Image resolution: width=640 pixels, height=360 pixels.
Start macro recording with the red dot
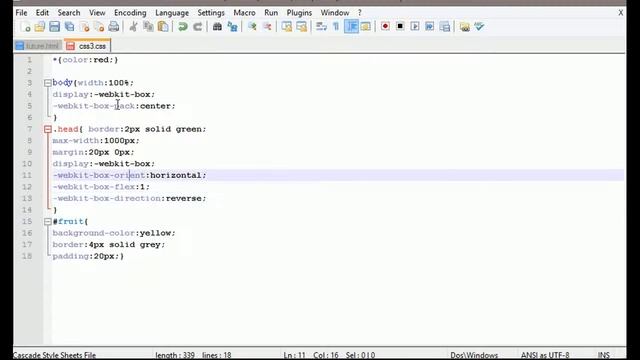(x=385, y=27)
